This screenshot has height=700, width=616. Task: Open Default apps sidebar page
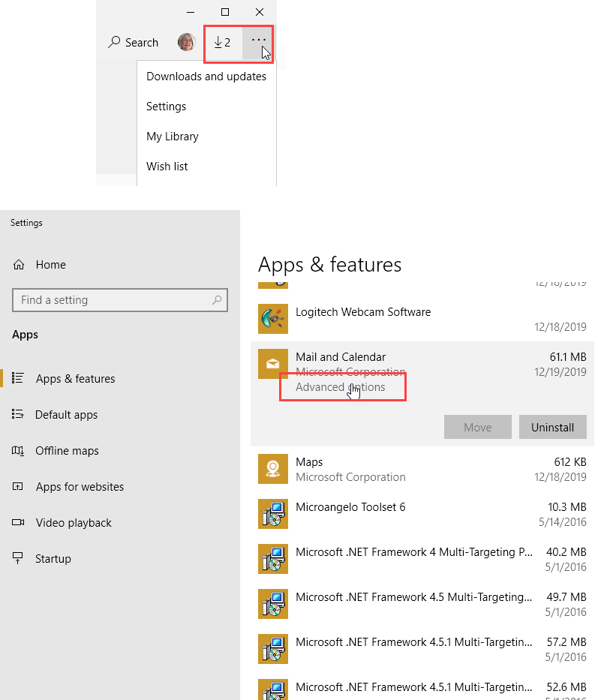coord(66,415)
